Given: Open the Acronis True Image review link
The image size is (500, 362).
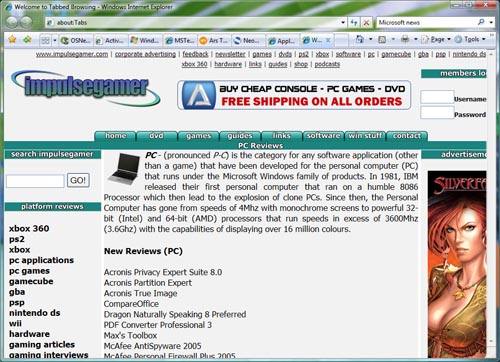Looking at the screenshot, I should 140,293.
